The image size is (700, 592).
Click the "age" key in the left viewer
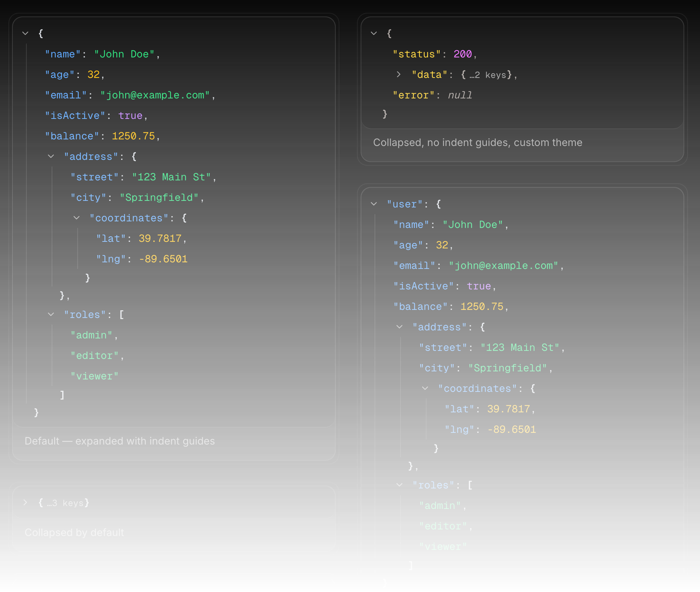tap(60, 75)
